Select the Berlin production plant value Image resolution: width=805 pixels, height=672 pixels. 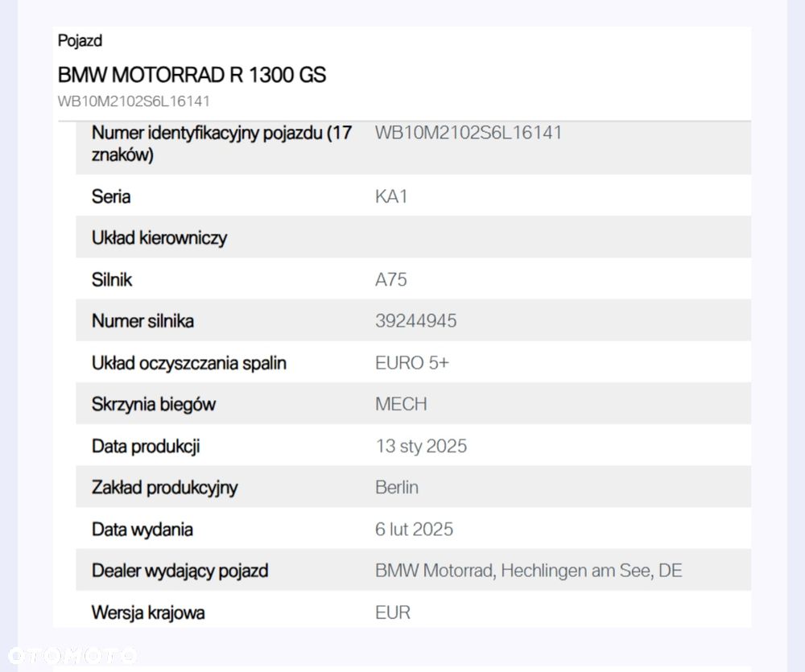click(x=397, y=487)
